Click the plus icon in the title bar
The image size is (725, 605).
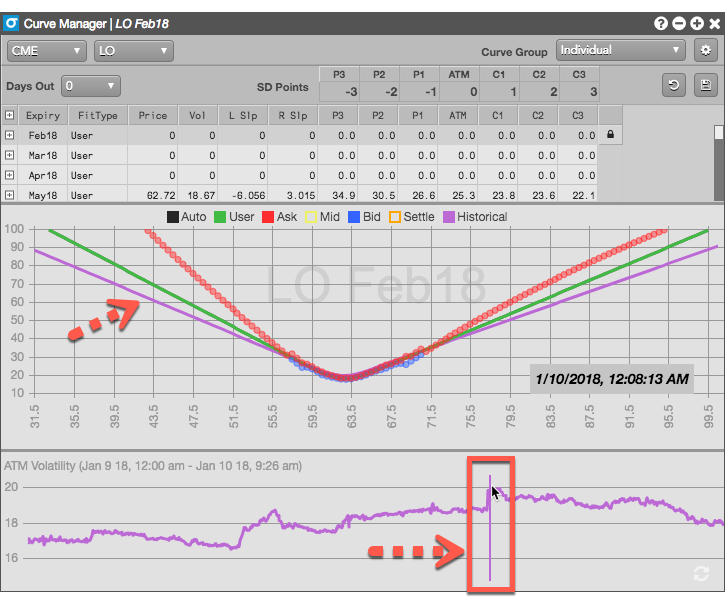tap(695, 22)
